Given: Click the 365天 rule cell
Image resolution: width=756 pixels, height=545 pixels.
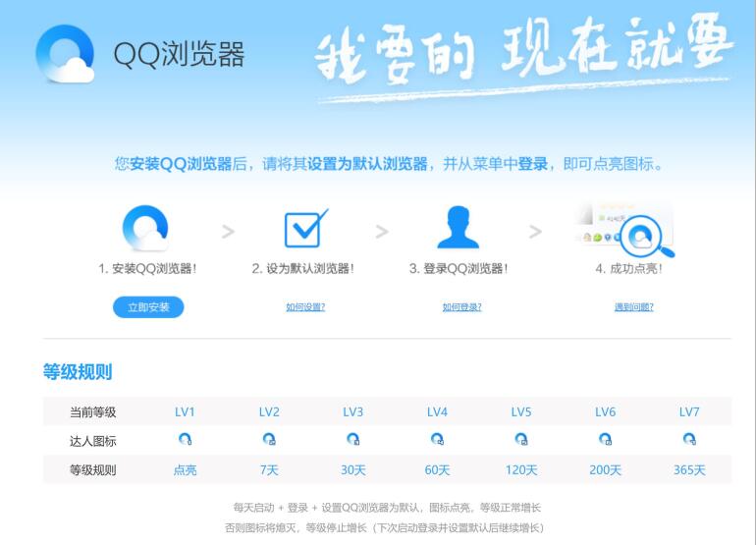Looking at the screenshot, I should [x=689, y=469].
